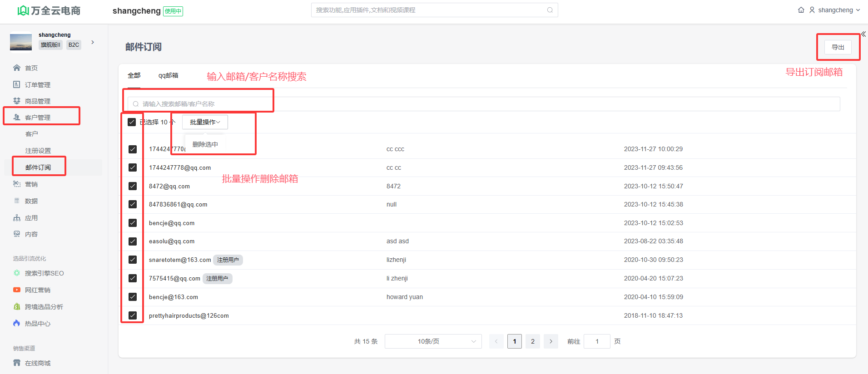The width and height of the screenshot is (868, 374).
Task: Select 删除选中 from the bulk menu
Action: (205, 144)
